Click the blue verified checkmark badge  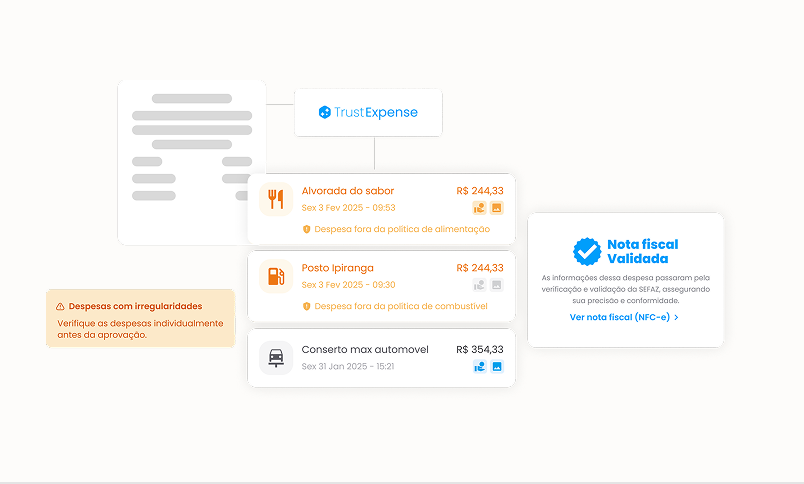point(586,251)
